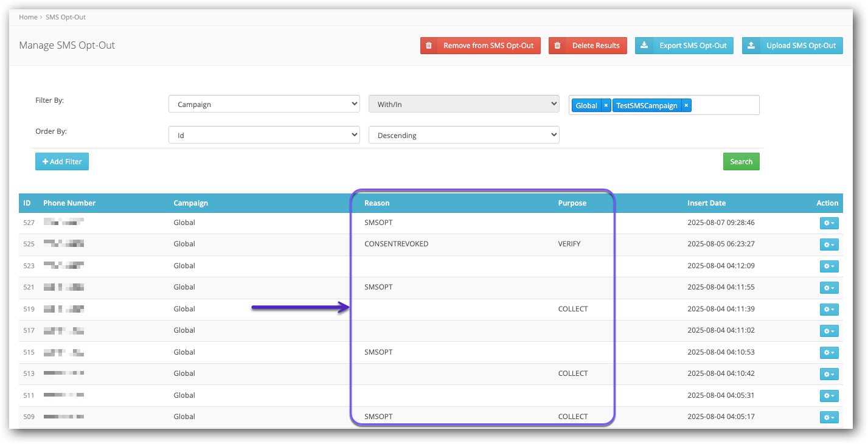Screen dimensions: 868x444
Task: Click upload icon on Upload SMS Opt-Out
Action: (751, 46)
